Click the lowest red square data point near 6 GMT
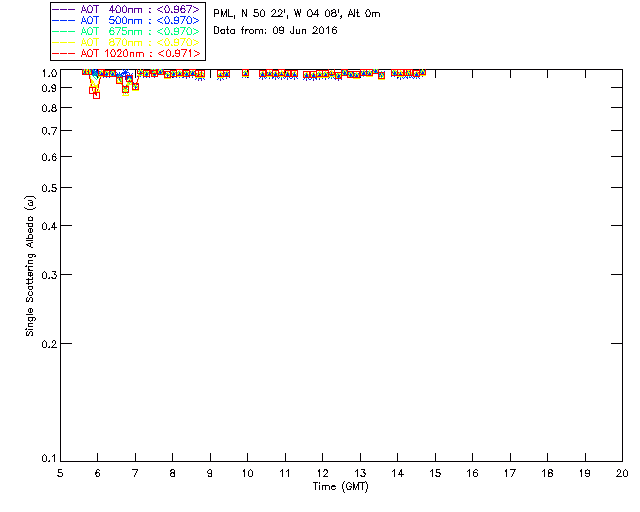The width and height of the screenshot is (640, 512). coord(96,96)
